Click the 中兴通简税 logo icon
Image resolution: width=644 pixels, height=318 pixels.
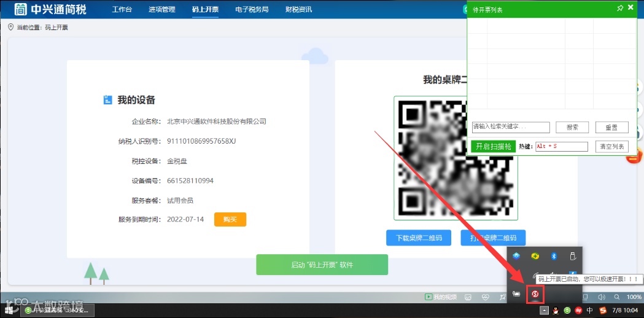(x=21, y=9)
